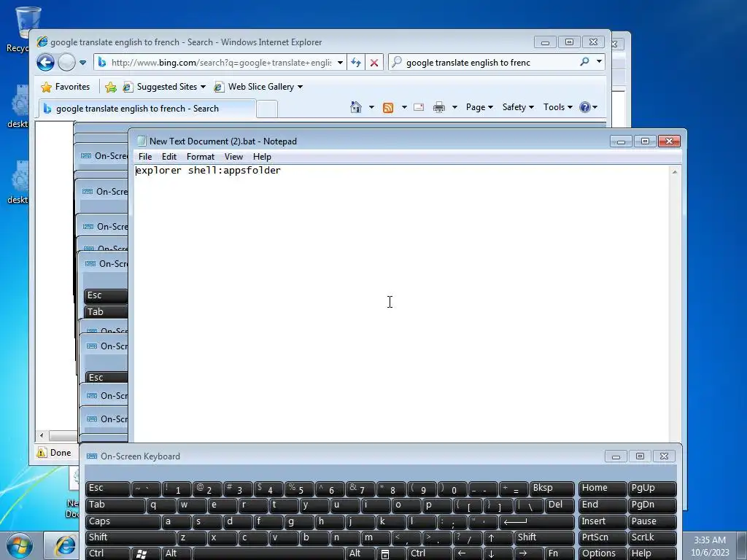This screenshot has height=560, width=747.
Task: Open the Safety menu in IE
Action: click(x=518, y=107)
